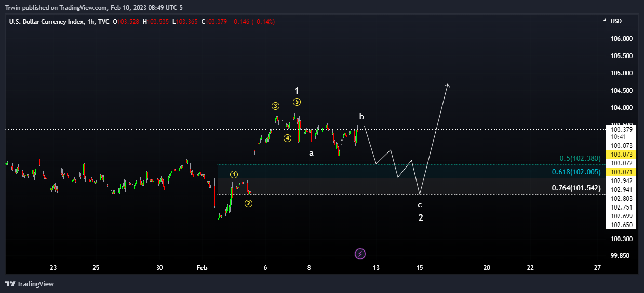This screenshot has height=293, width=644.
Task: Click the 105.000 price axis label
Action: point(622,73)
